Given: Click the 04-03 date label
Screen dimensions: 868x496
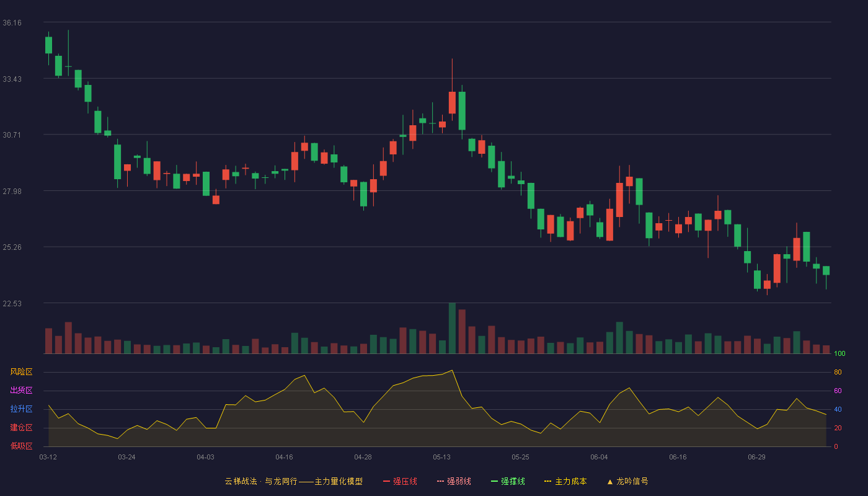Looking at the screenshot, I should click(205, 457).
